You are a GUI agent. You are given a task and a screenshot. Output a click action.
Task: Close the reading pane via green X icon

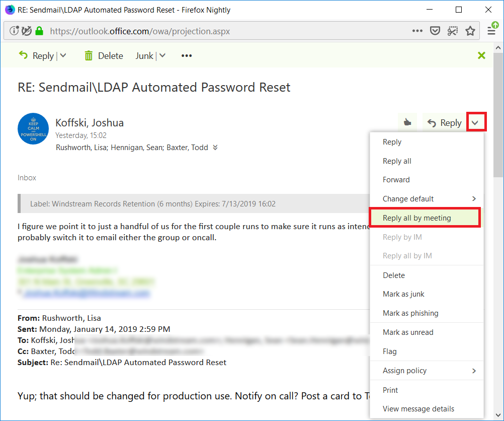click(x=481, y=55)
